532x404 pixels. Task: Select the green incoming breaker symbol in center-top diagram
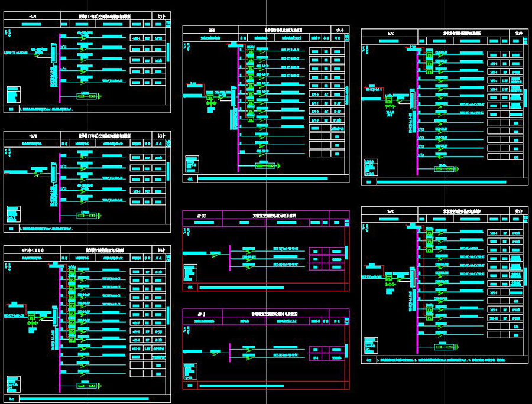point(210,98)
